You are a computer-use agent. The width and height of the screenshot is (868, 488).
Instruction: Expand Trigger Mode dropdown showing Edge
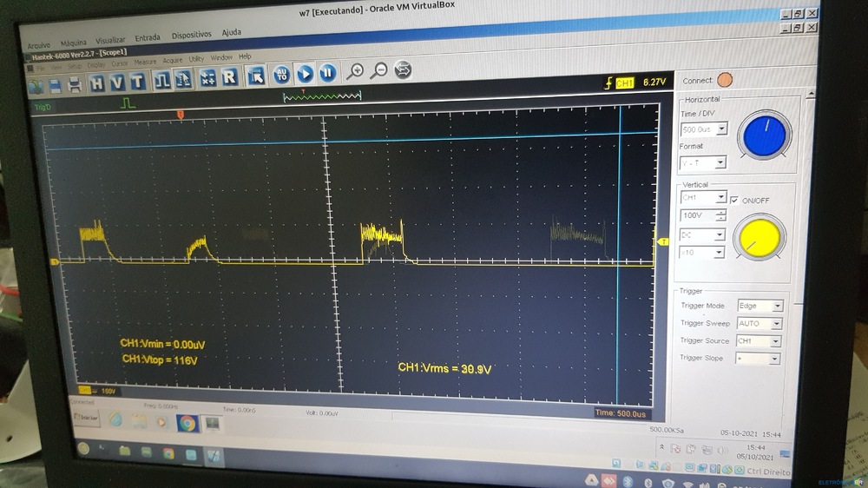click(x=777, y=306)
